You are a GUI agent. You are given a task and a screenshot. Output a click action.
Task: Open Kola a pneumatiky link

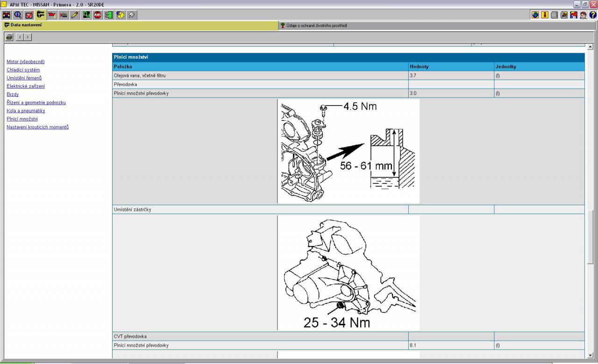26,111
